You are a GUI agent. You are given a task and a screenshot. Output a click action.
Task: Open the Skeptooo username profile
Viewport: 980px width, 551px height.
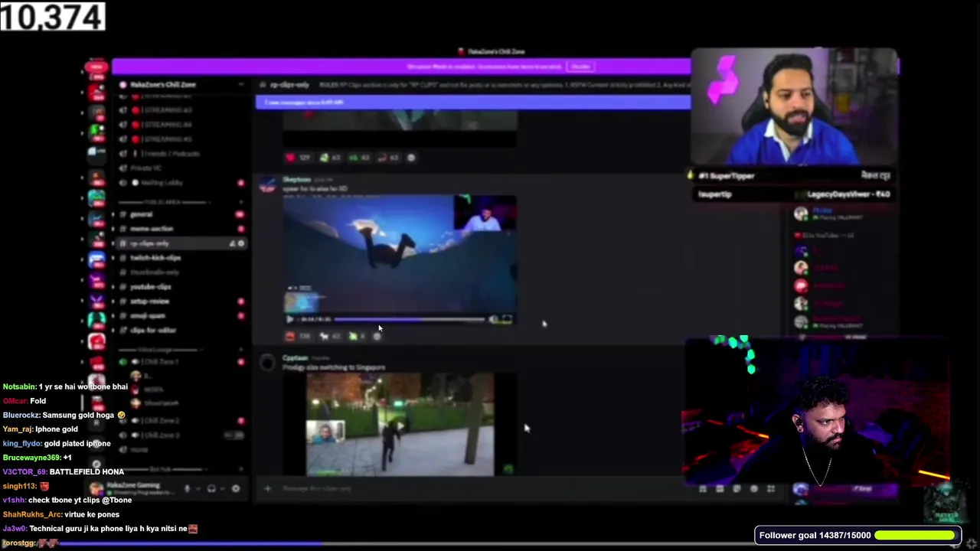pos(296,180)
